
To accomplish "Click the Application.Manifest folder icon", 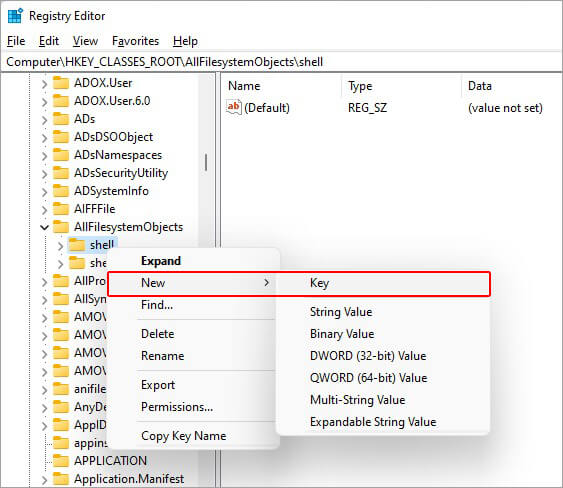I will 61,479.
